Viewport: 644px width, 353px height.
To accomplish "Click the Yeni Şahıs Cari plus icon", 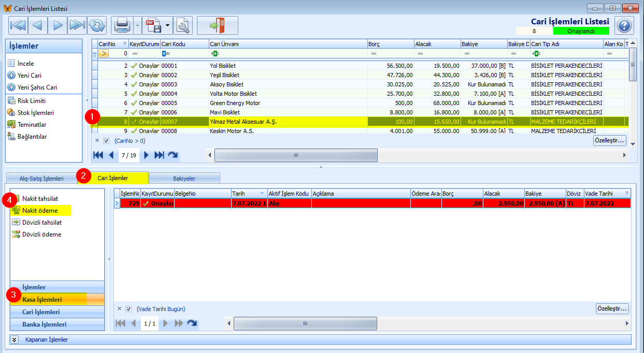I will click(12, 87).
